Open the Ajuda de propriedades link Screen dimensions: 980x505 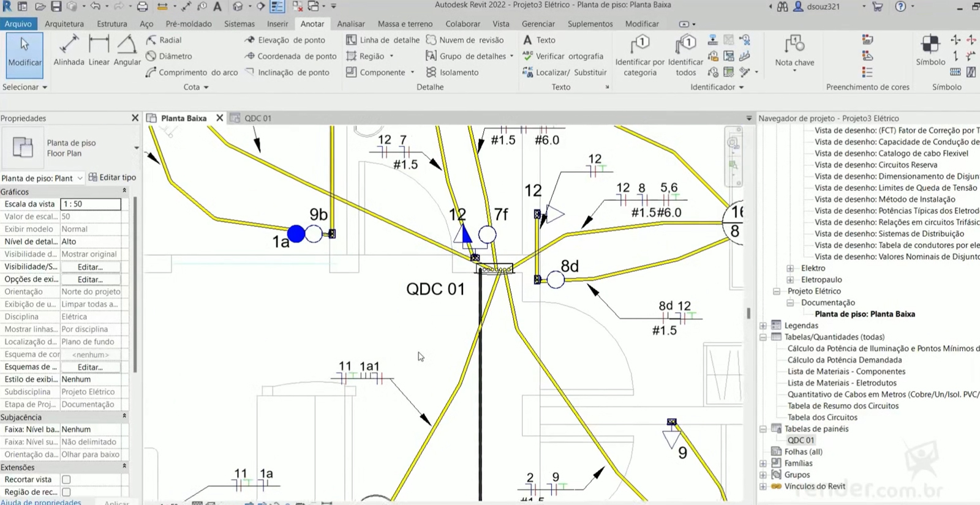tap(41, 501)
